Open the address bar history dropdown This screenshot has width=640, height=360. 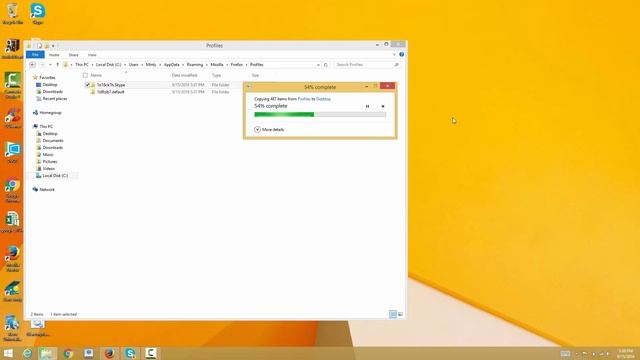(x=318, y=65)
